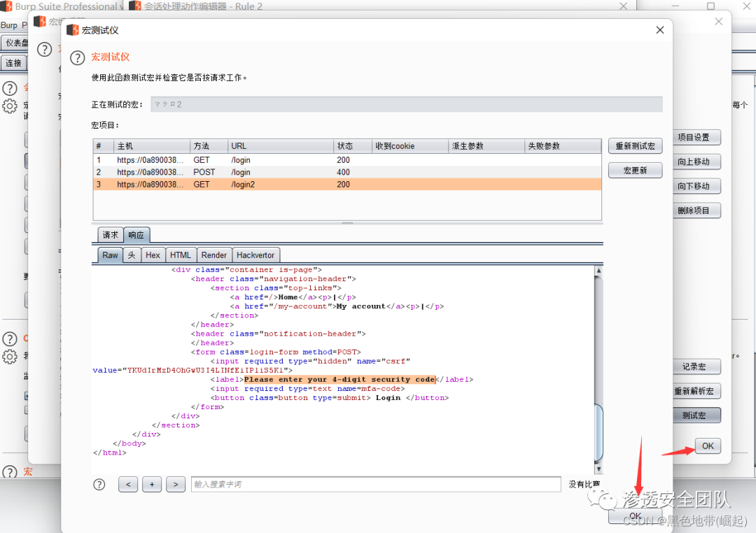Click the help icon beside 宏测试仪 heading
Image resolution: width=756 pixels, height=533 pixels.
(x=77, y=58)
